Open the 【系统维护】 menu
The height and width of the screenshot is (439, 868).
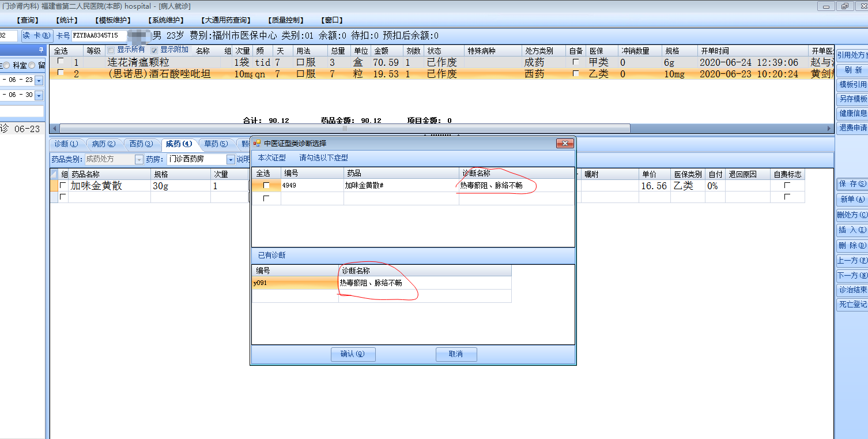(x=167, y=20)
